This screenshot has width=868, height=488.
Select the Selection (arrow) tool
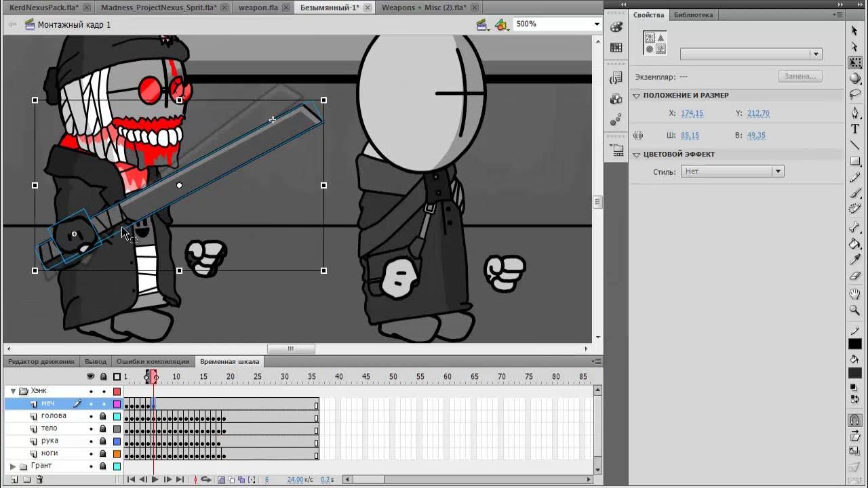pos(854,31)
